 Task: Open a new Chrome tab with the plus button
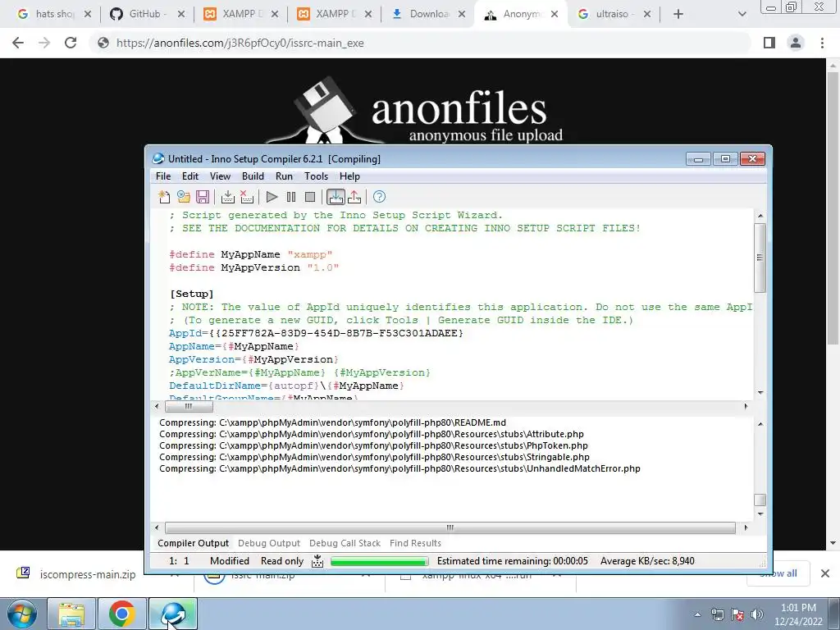tap(678, 14)
